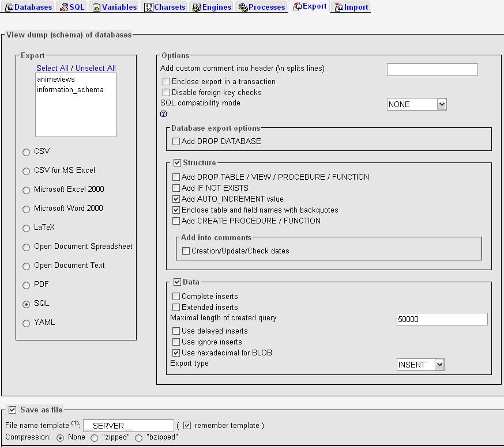504x447 pixels.
Task: Uncheck Save as file checkbox
Action: point(12,410)
